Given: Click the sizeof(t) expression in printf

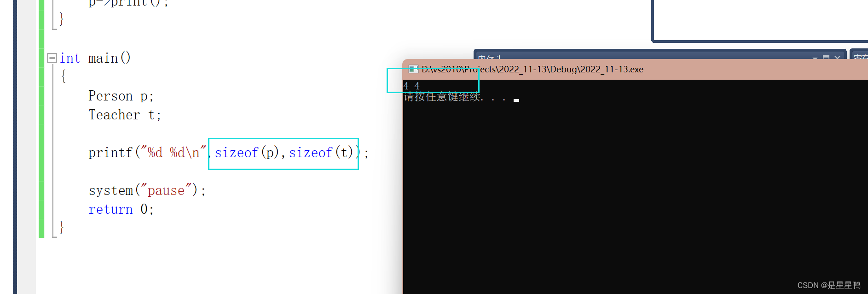Looking at the screenshot, I should pyautogui.click(x=321, y=153).
